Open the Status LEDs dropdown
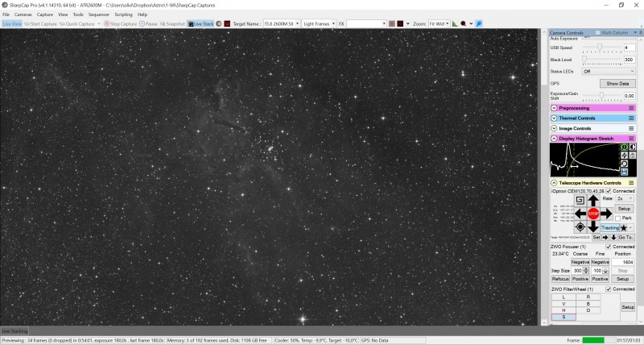Screen dimensions: 644x345 (609, 72)
